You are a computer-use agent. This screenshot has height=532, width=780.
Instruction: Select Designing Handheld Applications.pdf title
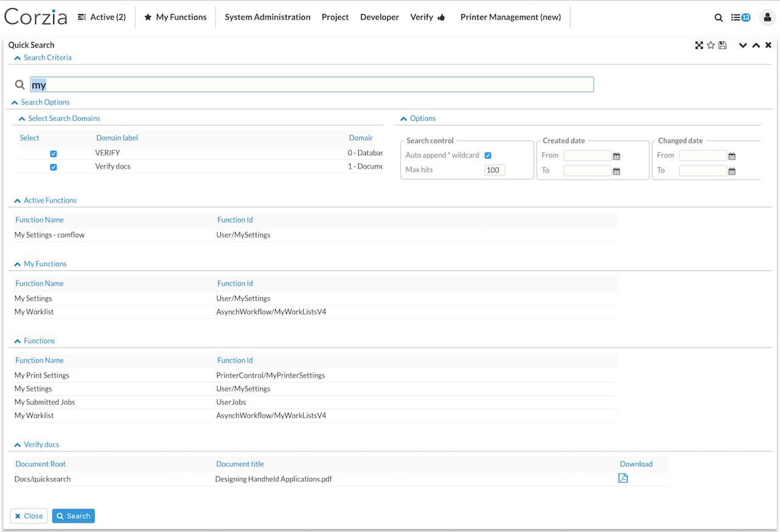coord(273,480)
